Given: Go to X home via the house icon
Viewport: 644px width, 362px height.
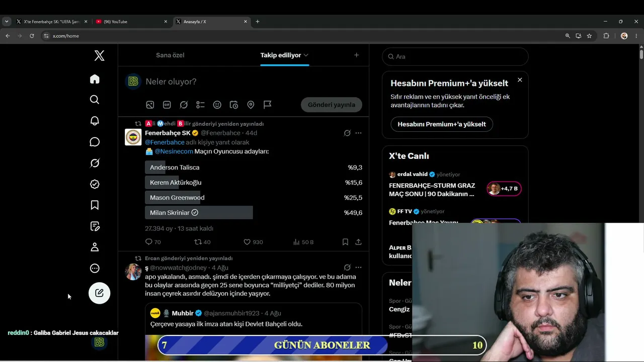Looking at the screenshot, I should 95,79.
